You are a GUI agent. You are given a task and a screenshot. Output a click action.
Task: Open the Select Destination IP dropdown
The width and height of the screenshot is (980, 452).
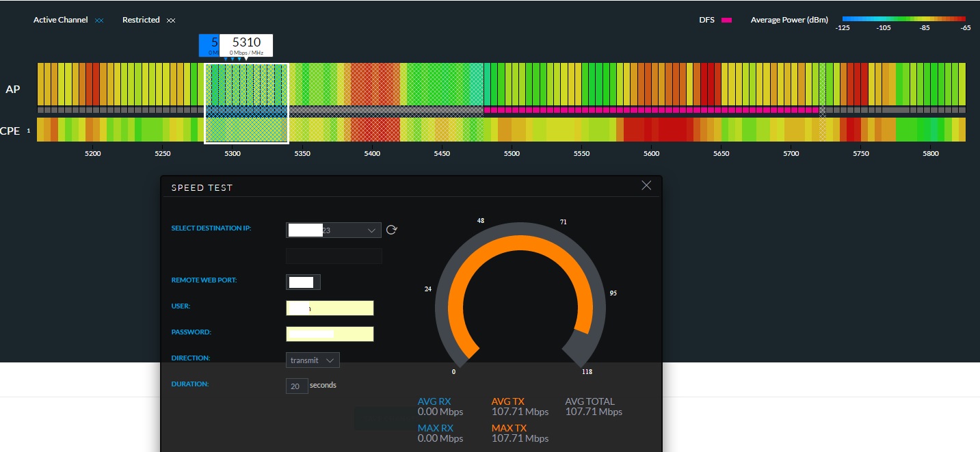pyautogui.click(x=334, y=230)
